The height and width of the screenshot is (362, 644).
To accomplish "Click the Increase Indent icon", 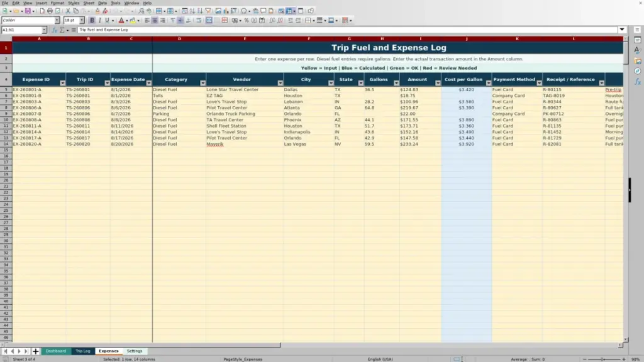I will coord(291,21).
